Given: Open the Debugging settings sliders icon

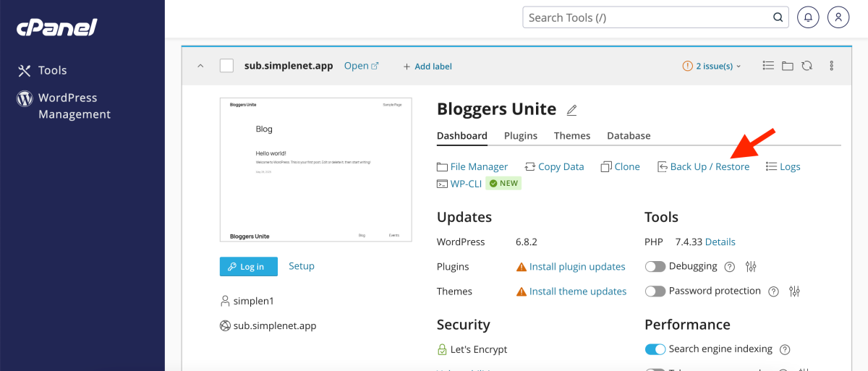Looking at the screenshot, I should point(751,267).
